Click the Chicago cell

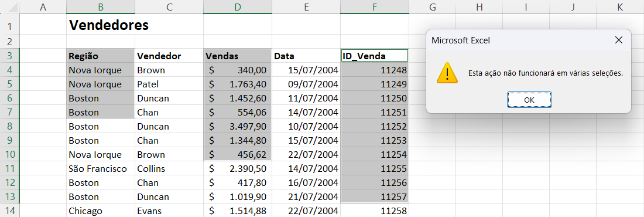click(x=101, y=211)
